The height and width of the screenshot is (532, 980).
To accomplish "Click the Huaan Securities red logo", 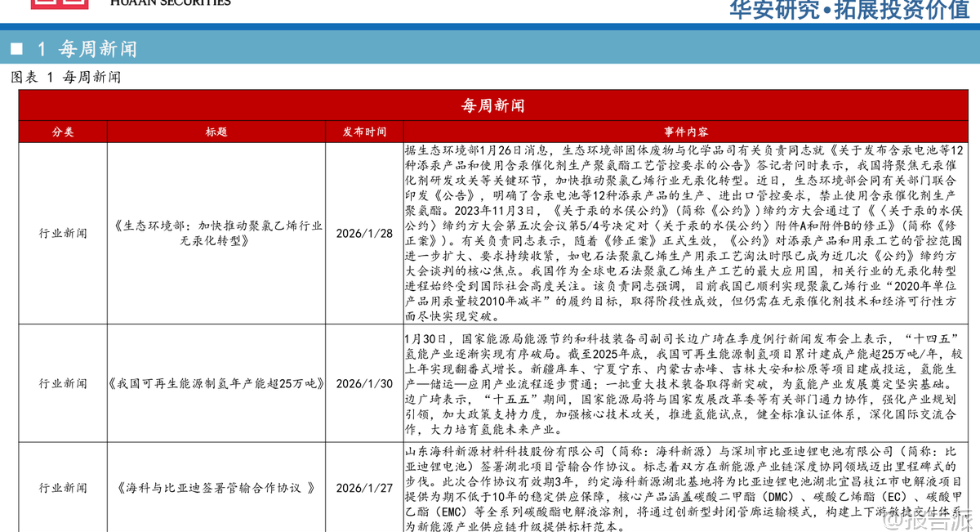I will click(x=59, y=3).
